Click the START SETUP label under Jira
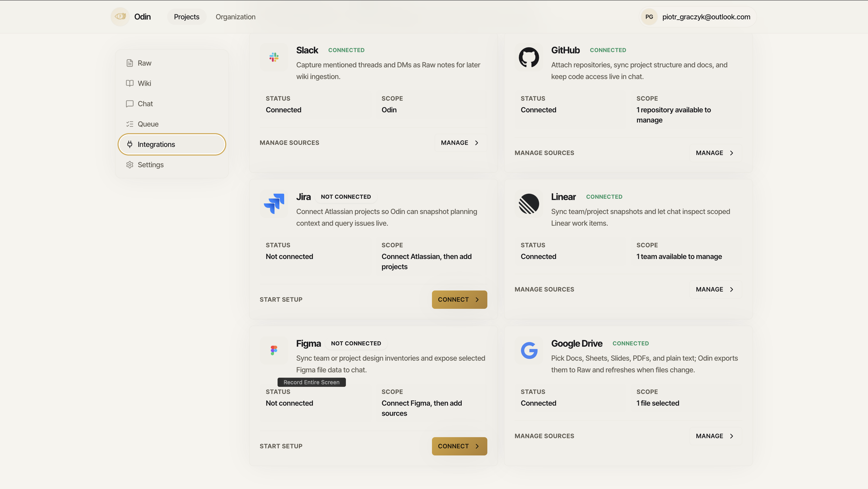 [281, 299]
